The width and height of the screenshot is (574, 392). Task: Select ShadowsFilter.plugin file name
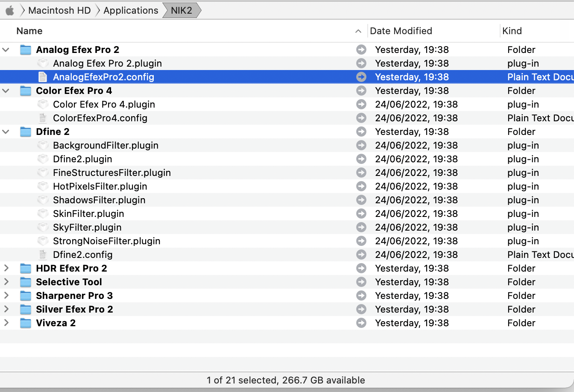[x=100, y=200]
